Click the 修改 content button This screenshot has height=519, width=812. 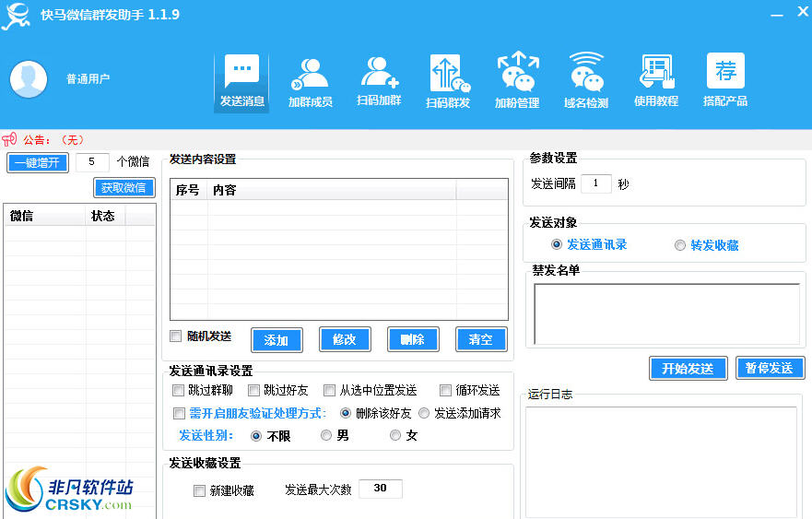coord(345,339)
